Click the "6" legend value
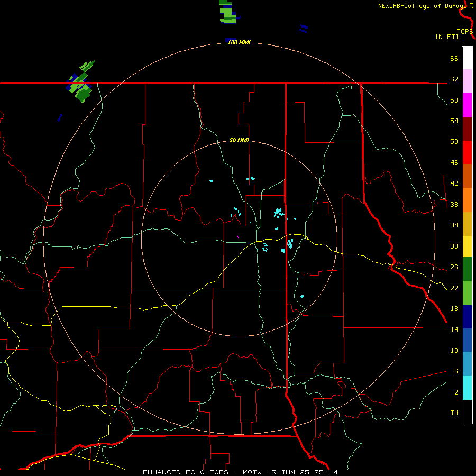Image resolution: width=476 pixels, height=476 pixels. pyautogui.click(x=456, y=371)
